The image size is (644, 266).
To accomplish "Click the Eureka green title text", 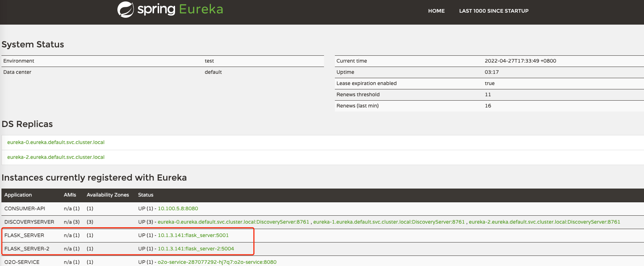I will coord(201,9).
